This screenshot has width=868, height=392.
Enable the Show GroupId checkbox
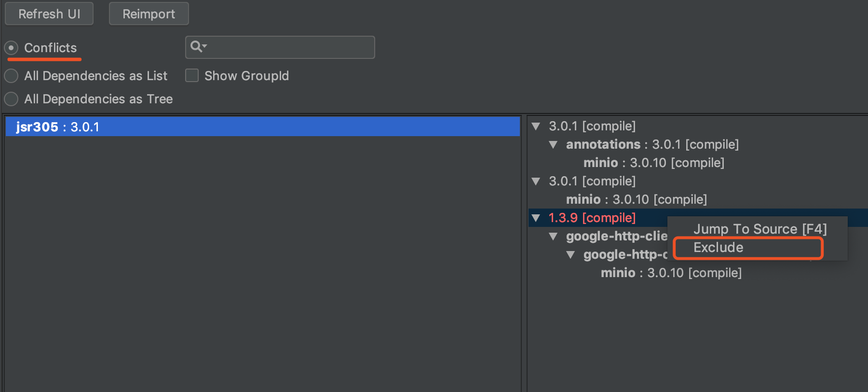(192, 76)
